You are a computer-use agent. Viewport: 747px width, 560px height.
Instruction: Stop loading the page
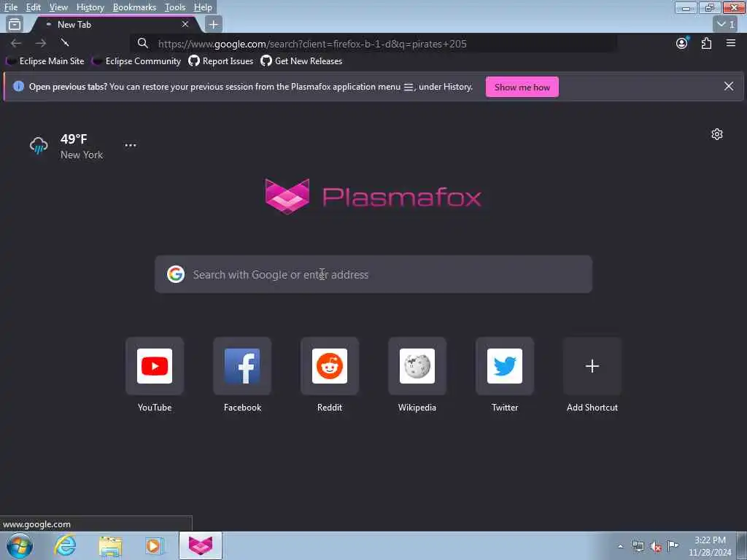pyautogui.click(x=65, y=43)
